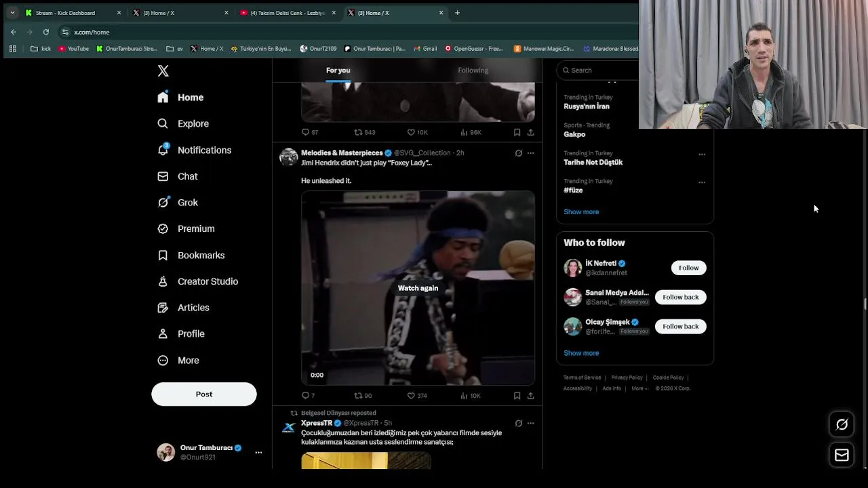The height and width of the screenshot is (488, 868).
Task: Open XpressTR profile name link
Action: (x=317, y=423)
